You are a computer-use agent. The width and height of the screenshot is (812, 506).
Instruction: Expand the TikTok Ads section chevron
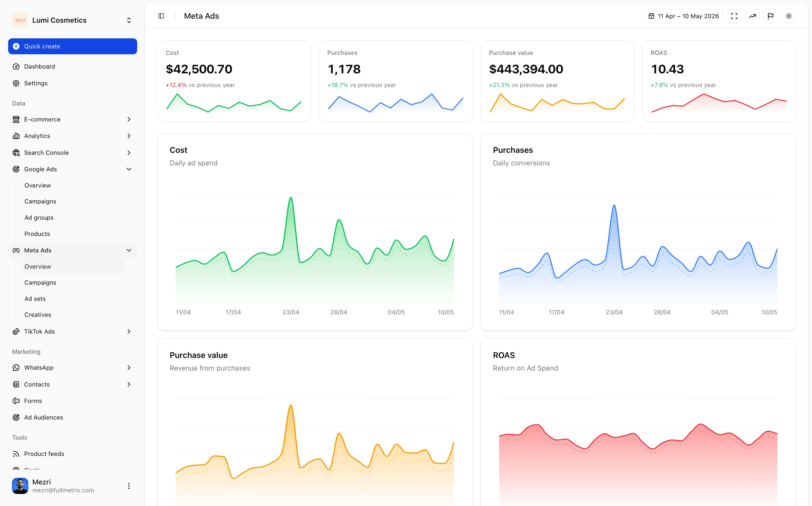click(129, 332)
